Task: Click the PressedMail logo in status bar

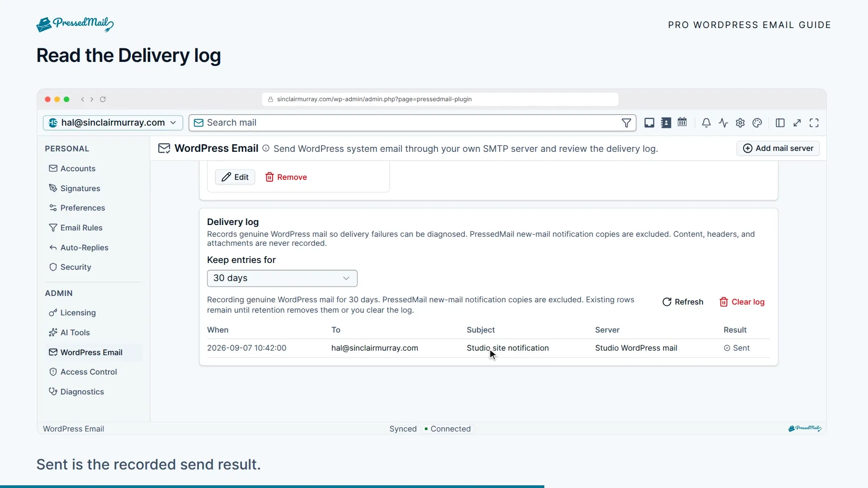Action: pos(805,428)
